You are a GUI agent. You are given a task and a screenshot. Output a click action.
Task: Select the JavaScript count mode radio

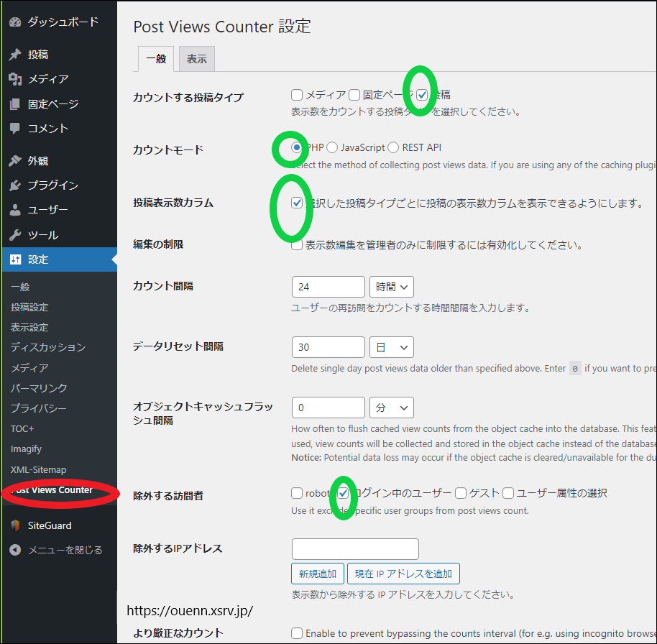332,147
